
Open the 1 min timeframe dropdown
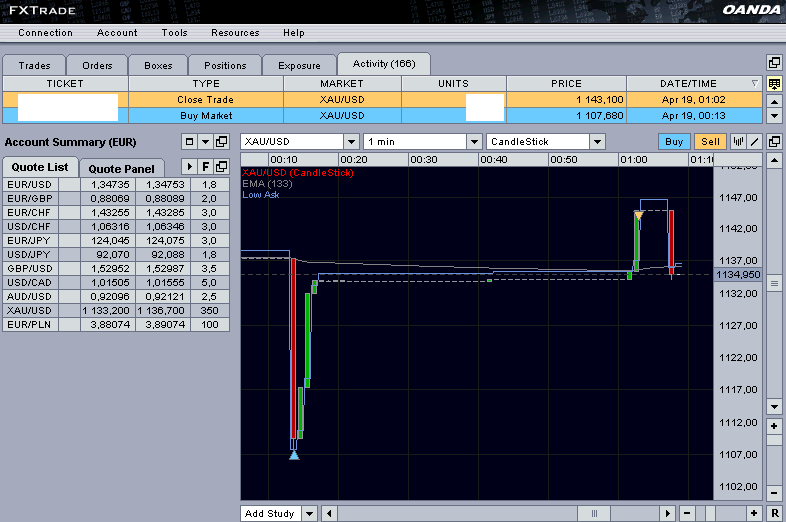tap(474, 142)
